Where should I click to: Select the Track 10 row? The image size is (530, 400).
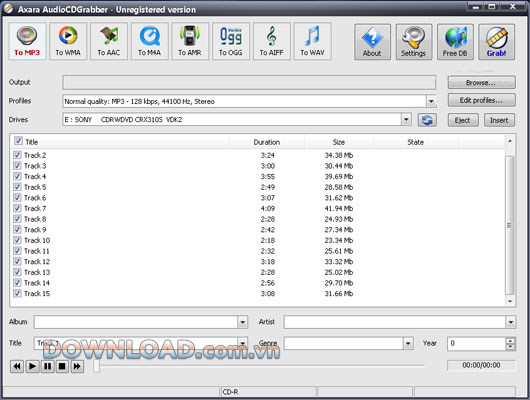pyautogui.click(x=258, y=240)
